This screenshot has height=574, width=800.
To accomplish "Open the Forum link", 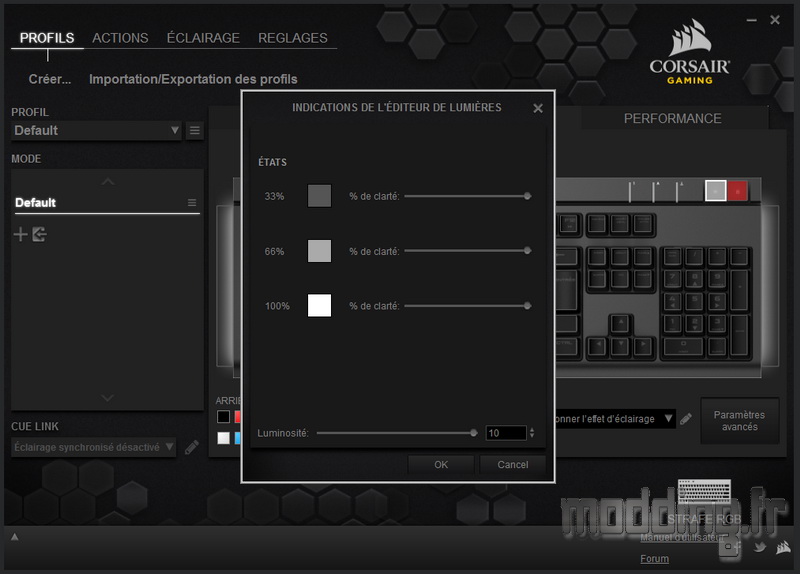I will (655, 559).
